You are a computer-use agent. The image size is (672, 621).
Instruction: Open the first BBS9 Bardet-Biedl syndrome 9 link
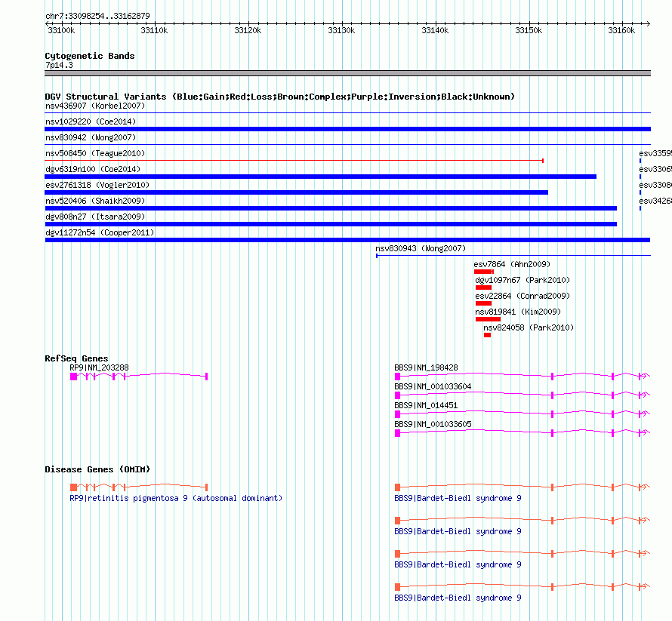click(x=458, y=498)
